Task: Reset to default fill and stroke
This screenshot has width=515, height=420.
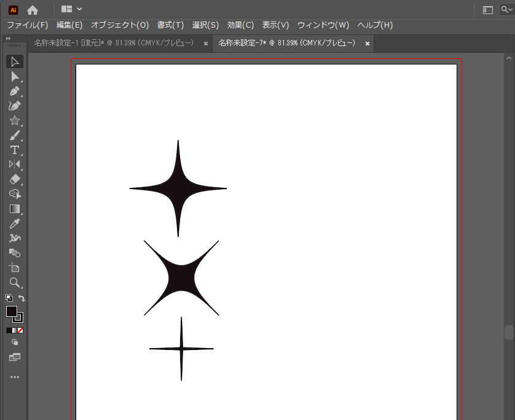Action: pyautogui.click(x=8, y=297)
